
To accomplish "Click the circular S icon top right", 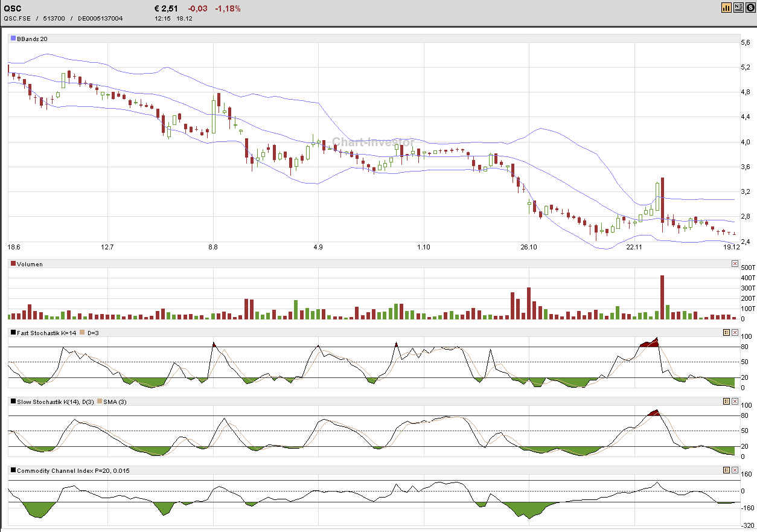I will click(x=750, y=7).
